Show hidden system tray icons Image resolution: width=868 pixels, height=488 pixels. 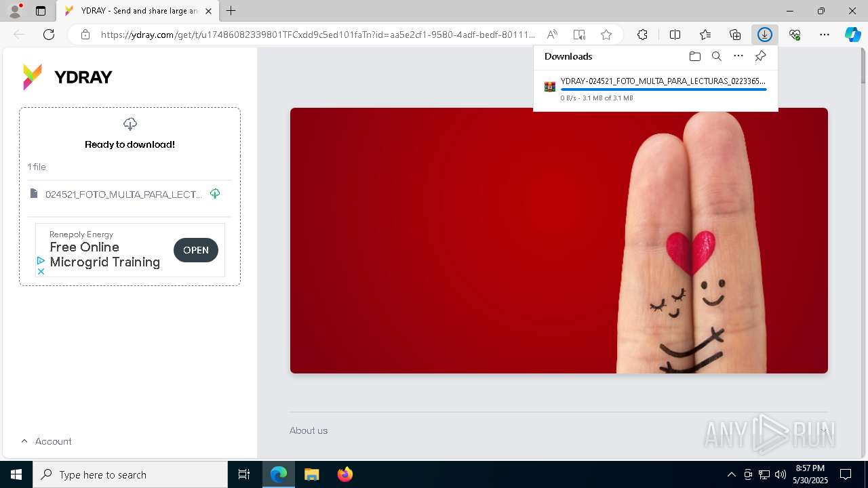point(731,474)
